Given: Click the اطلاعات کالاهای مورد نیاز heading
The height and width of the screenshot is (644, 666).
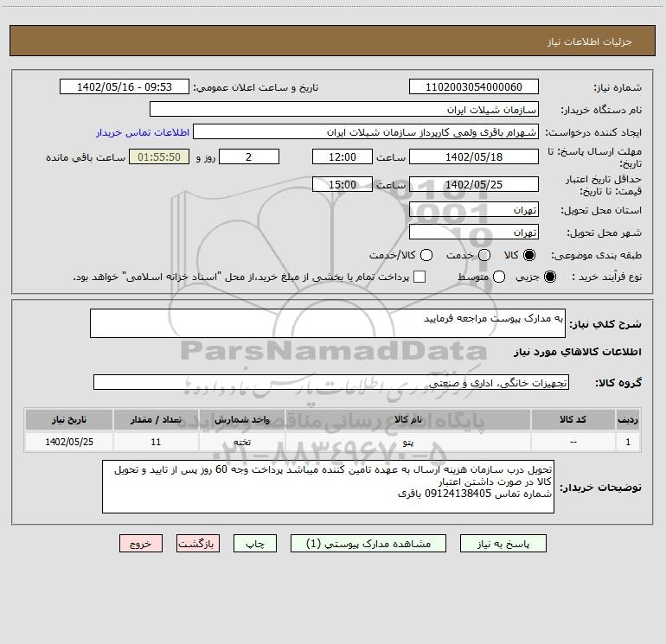Looking at the screenshot, I should pyautogui.click(x=578, y=352).
